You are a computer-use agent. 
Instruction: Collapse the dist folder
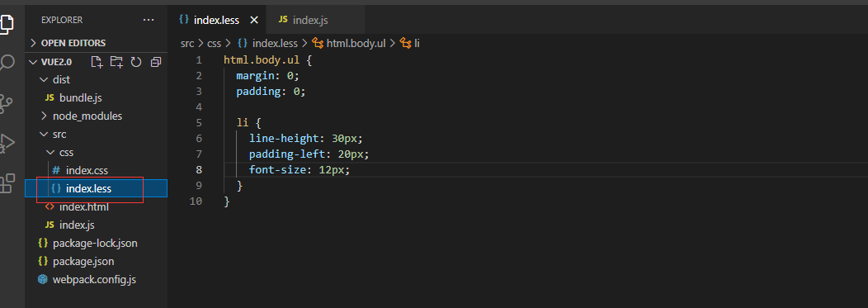coord(61,80)
